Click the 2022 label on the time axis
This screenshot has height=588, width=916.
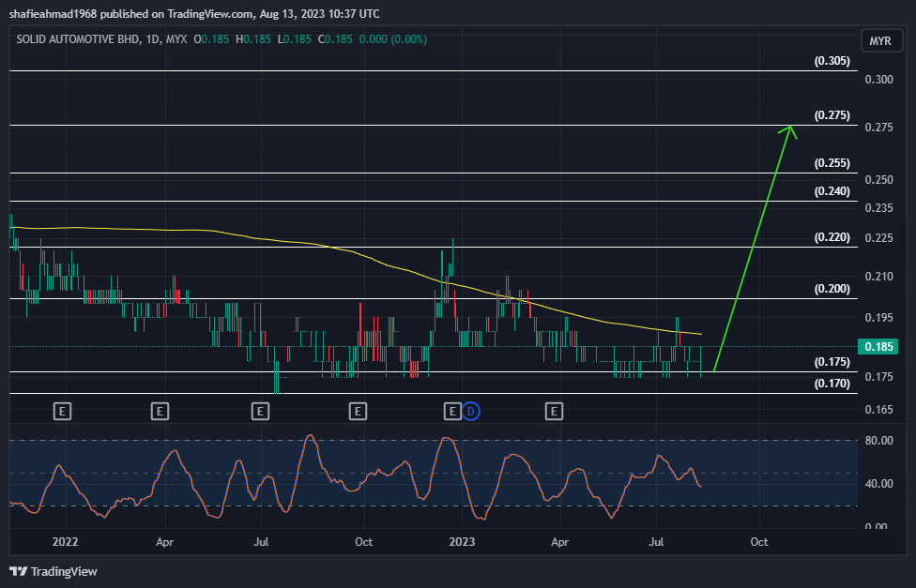pyautogui.click(x=65, y=542)
